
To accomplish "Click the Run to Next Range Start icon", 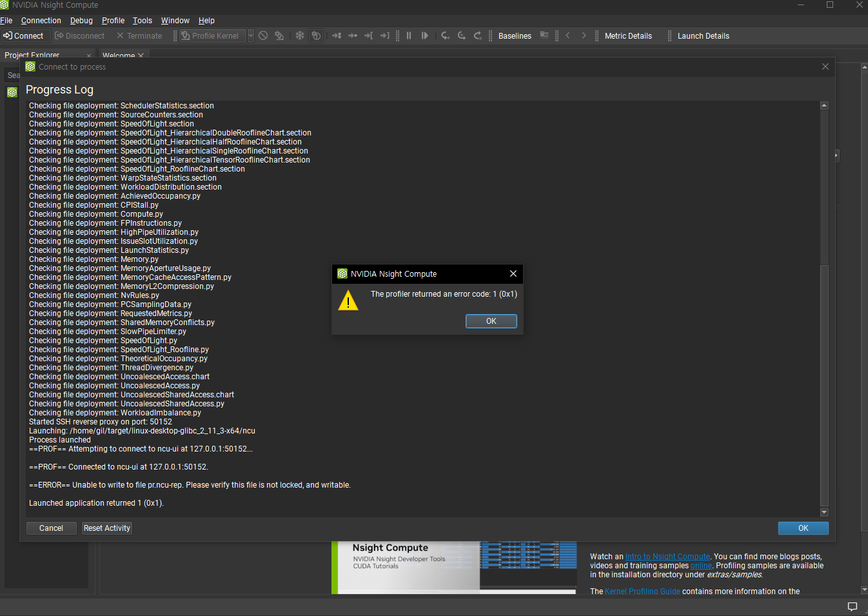I will tap(369, 36).
